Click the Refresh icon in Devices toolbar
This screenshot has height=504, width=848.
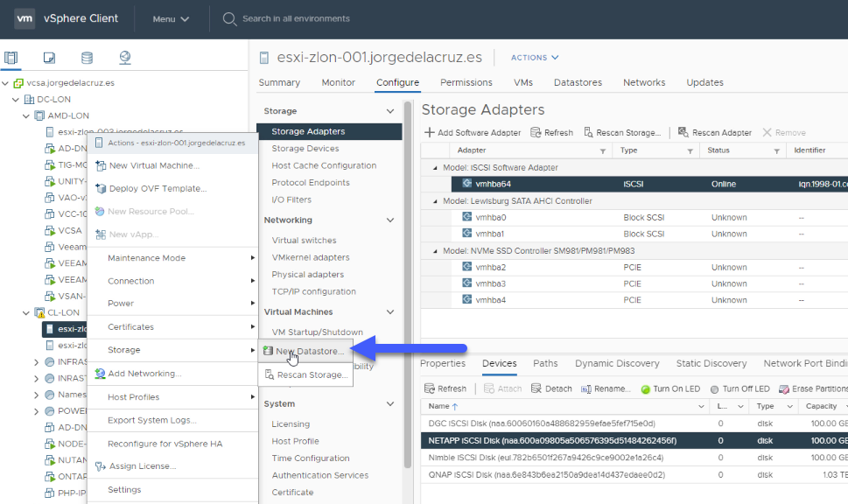click(x=430, y=388)
